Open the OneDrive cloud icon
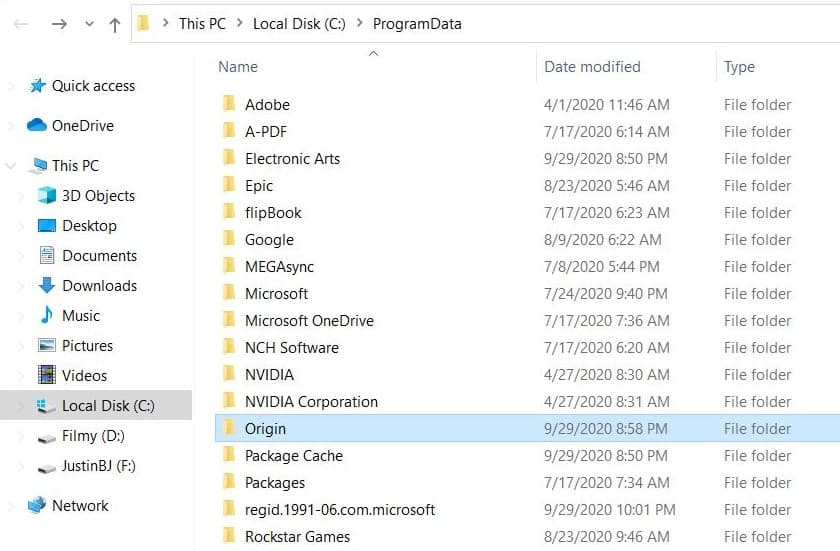 coord(36,125)
